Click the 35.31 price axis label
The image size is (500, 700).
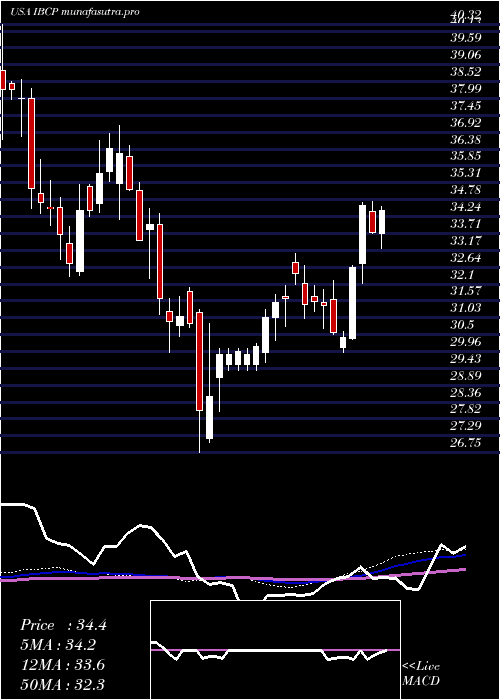[x=466, y=173]
